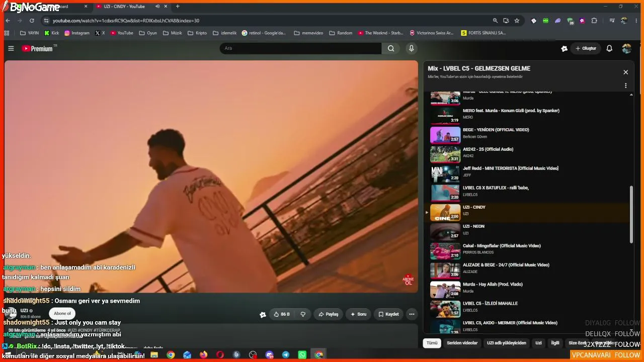Image resolution: width=644 pixels, height=362 pixels.
Task: Open WhatsApp from the taskbar
Action: pyautogui.click(x=302, y=354)
